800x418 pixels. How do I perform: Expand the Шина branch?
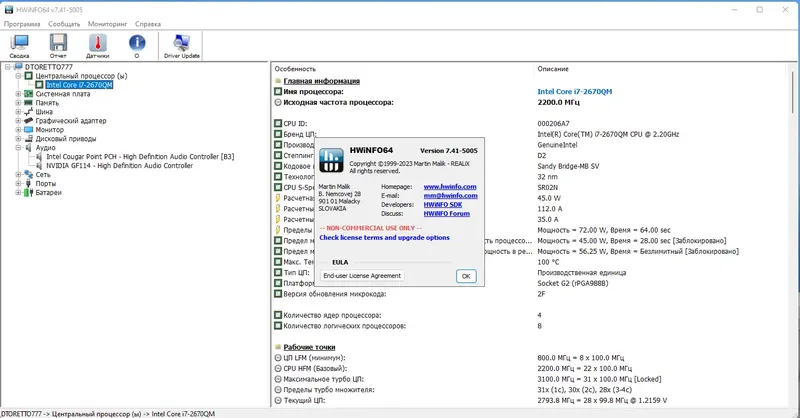tap(18, 112)
